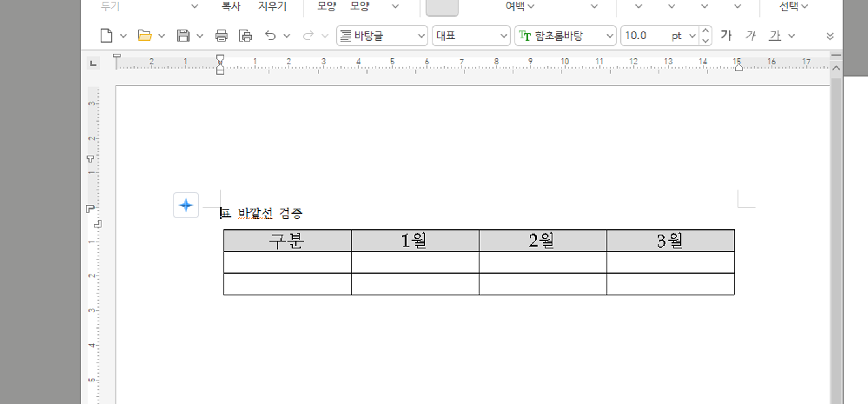This screenshot has width=868, height=404.
Task: Click scrollbar up arrow
Action: point(836,68)
